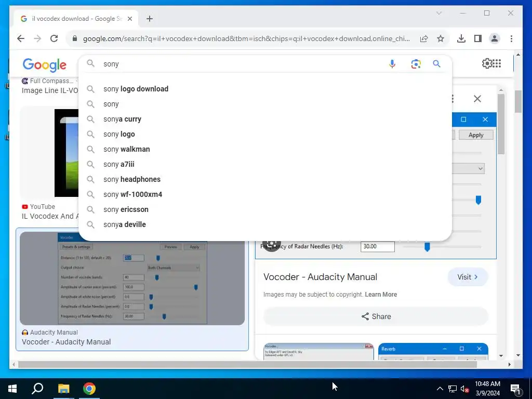This screenshot has height=399, width=532.
Task: Close the image preview panel
Action: (477, 99)
